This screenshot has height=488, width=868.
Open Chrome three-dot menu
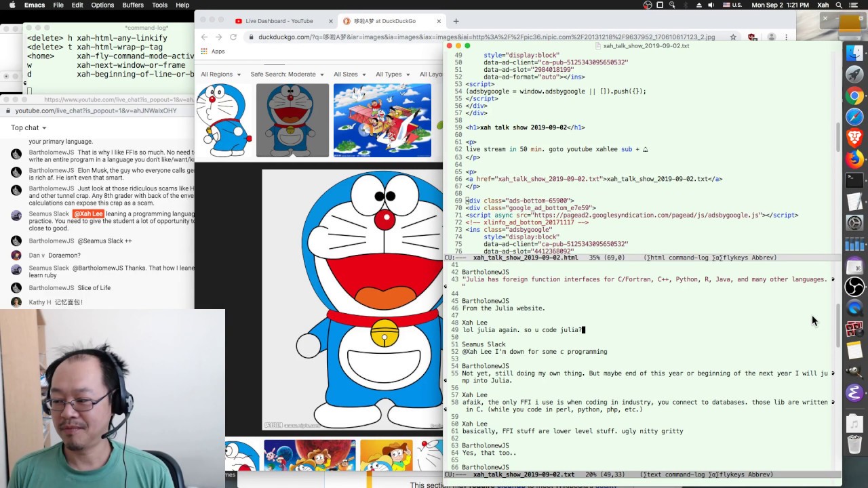pyautogui.click(x=786, y=37)
